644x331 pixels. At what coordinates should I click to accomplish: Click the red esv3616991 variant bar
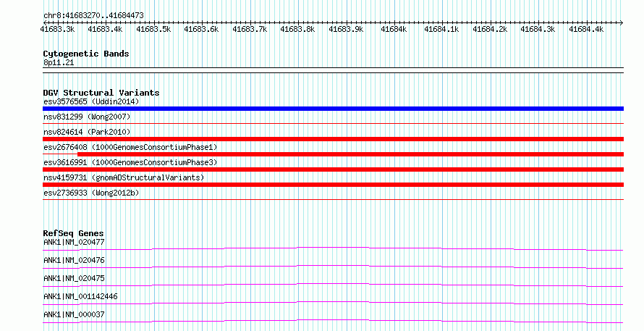pos(333,169)
